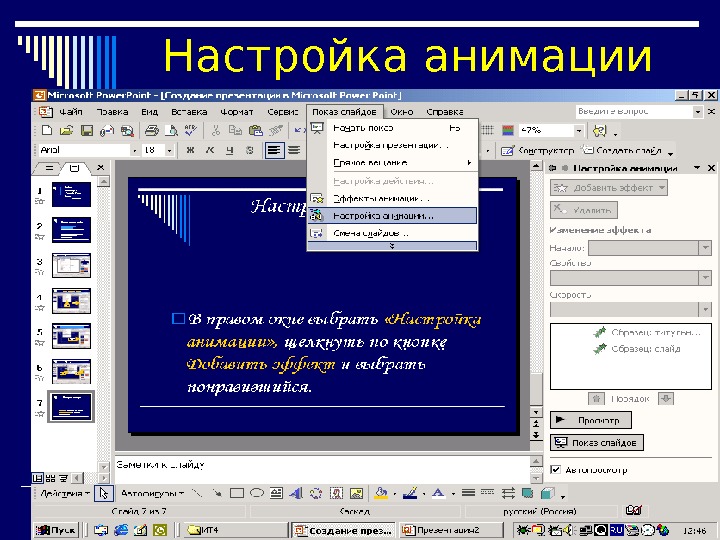
Task: Choose Эффекты анимации menu entry
Action: 392,198
